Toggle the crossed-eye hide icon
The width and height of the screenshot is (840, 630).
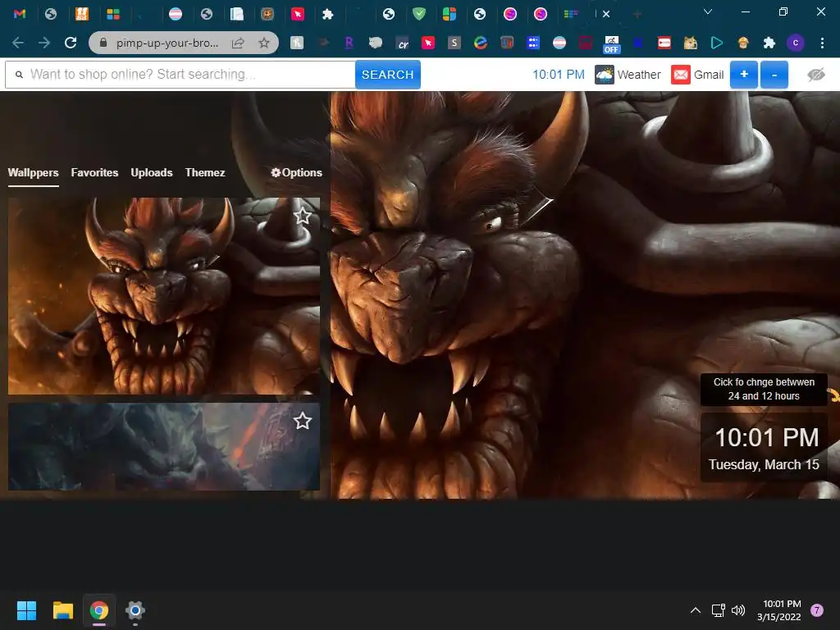(816, 75)
